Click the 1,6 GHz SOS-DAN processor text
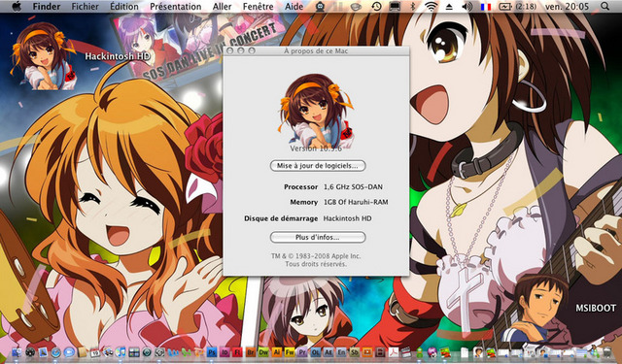Screen dimensions: 622x364 353,186
